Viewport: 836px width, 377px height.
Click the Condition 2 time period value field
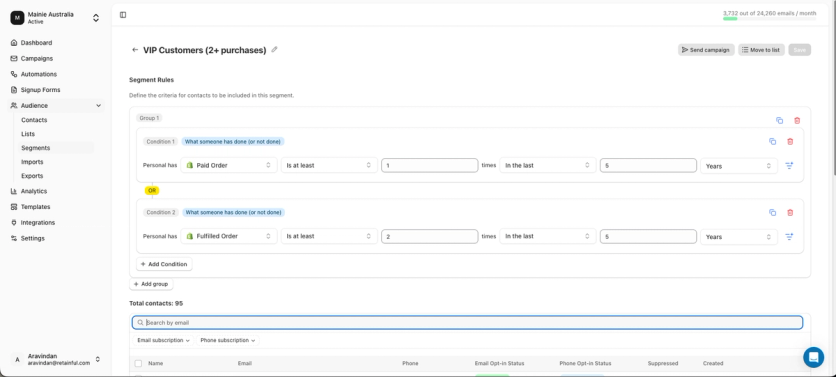coord(648,236)
